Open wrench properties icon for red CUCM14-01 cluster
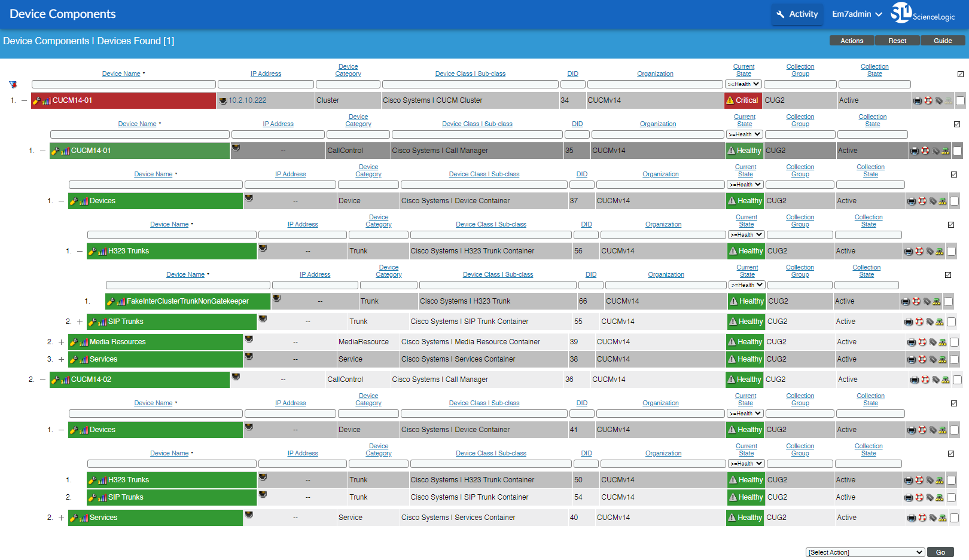969x560 pixels. (37, 100)
